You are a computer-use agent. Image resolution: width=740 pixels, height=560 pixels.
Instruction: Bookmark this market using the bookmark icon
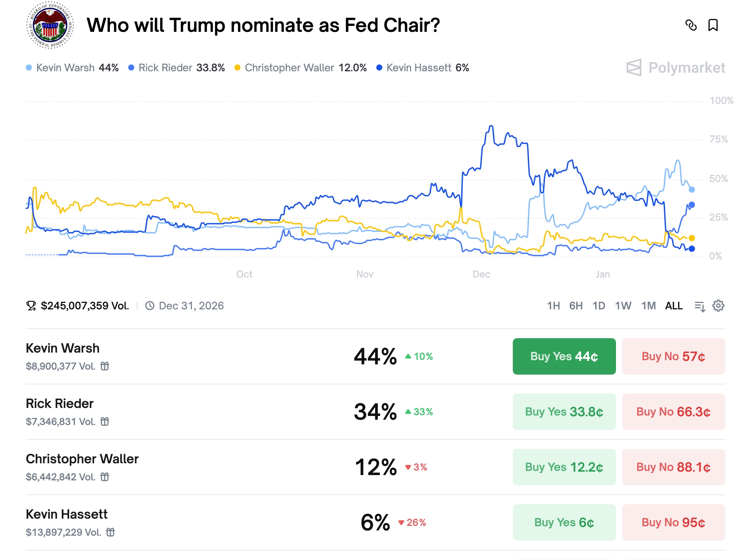pos(713,26)
